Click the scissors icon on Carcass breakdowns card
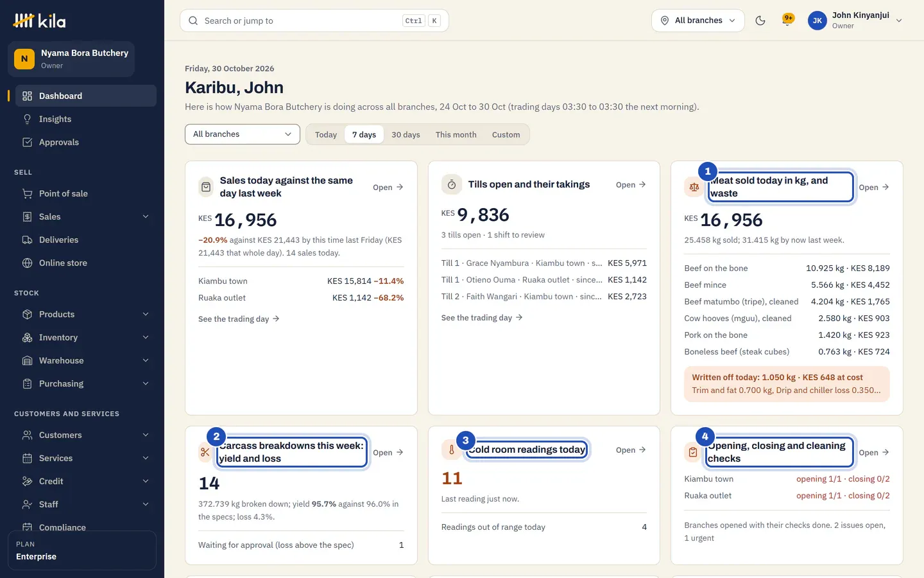924x578 pixels. pyautogui.click(x=205, y=452)
